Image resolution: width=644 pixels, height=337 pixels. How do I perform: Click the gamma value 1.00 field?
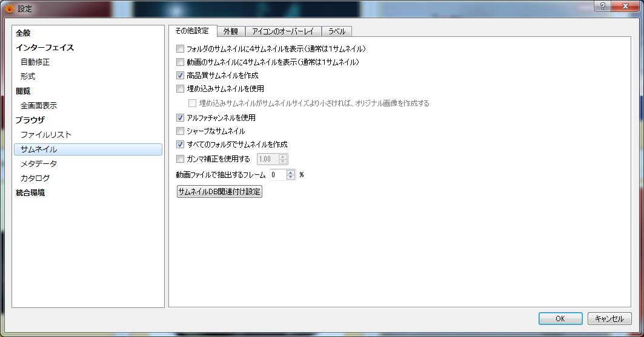268,159
